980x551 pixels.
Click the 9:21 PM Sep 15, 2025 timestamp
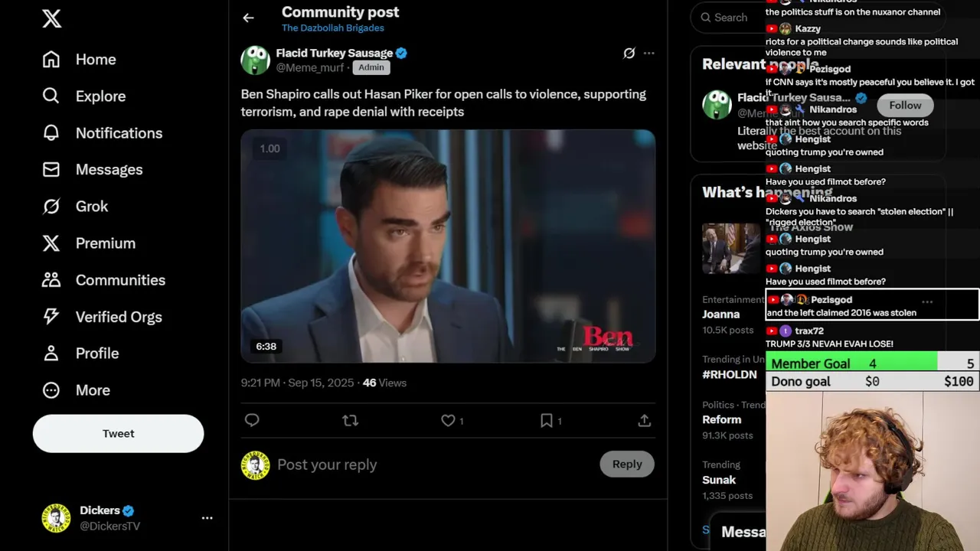point(297,383)
